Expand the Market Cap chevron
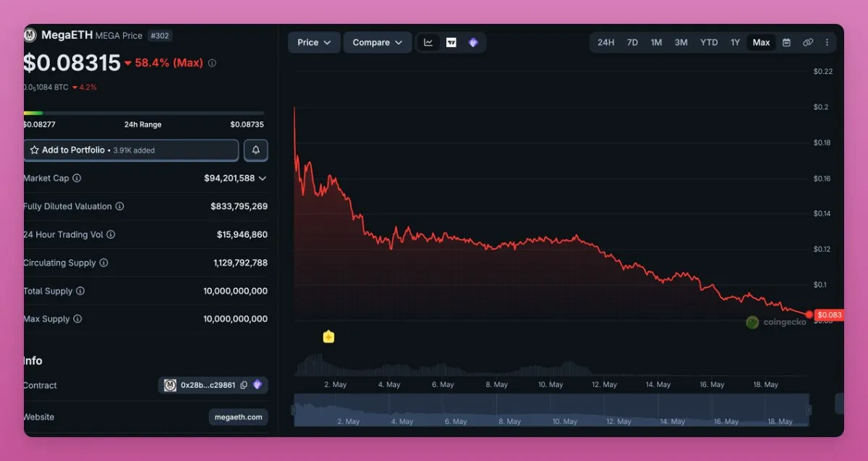The height and width of the screenshot is (461, 868). [262, 178]
